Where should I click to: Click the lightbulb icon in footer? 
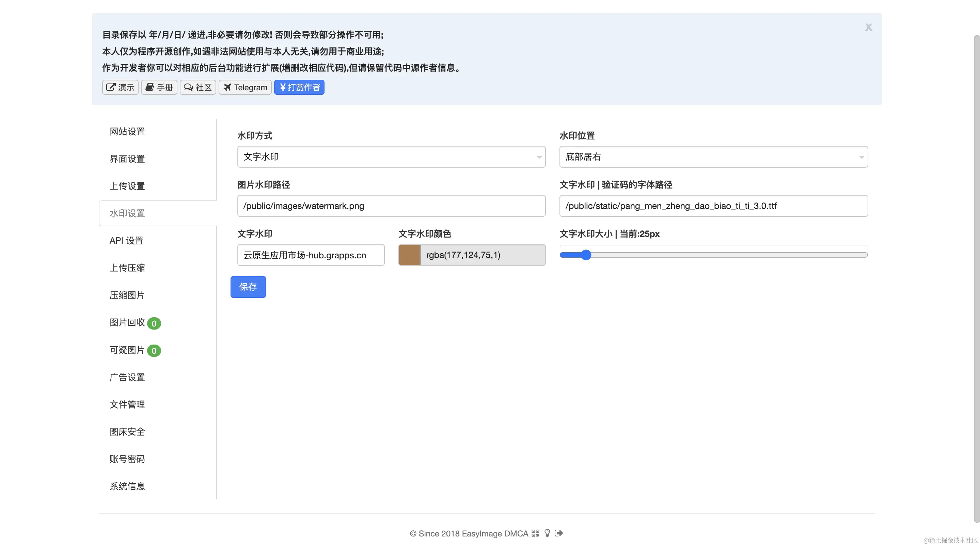pyautogui.click(x=547, y=533)
